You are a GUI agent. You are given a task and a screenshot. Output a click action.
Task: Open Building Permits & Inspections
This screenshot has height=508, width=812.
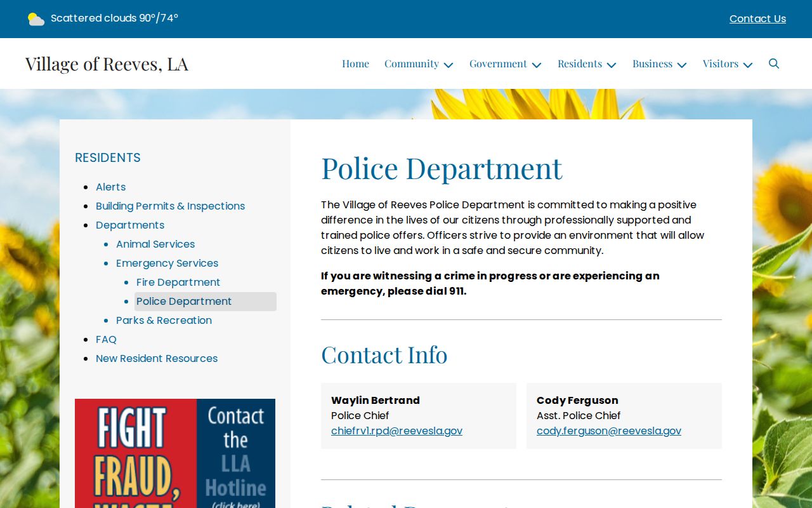click(x=170, y=206)
